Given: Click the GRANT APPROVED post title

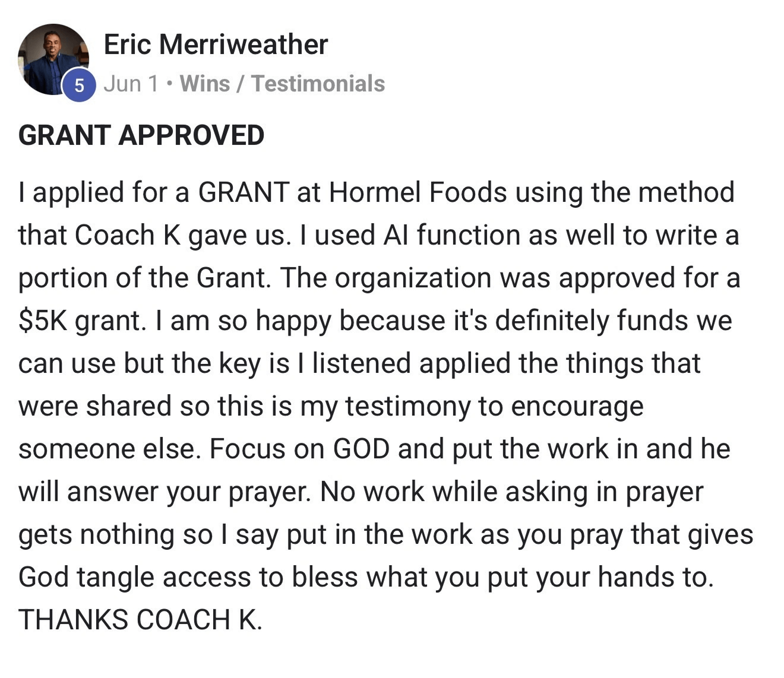Looking at the screenshot, I should pos(141,135).
